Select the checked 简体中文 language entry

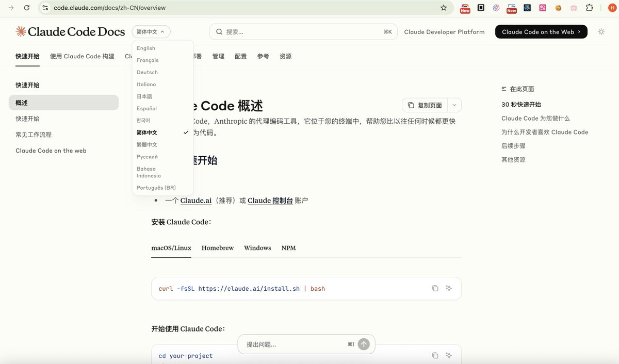click(162, 133)
